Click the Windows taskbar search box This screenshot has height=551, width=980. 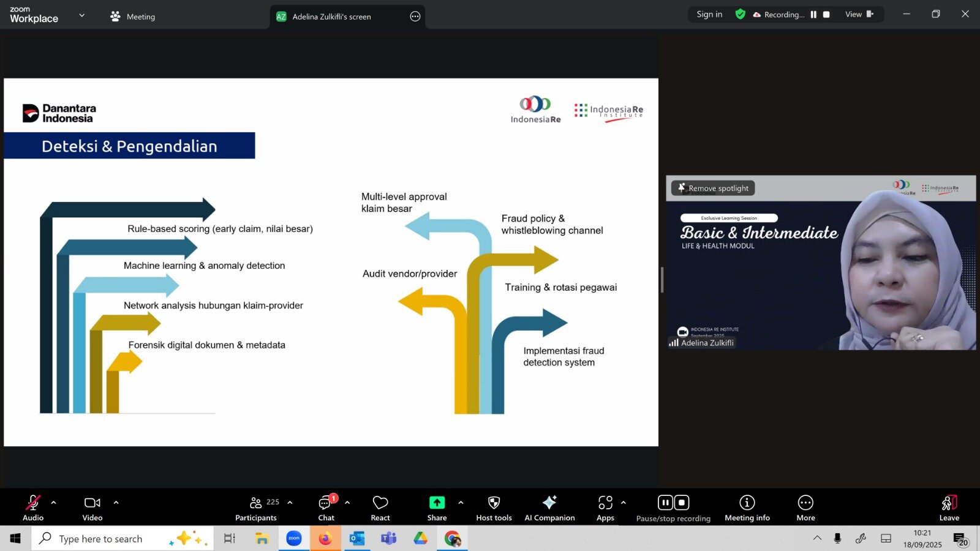(116, 539)
